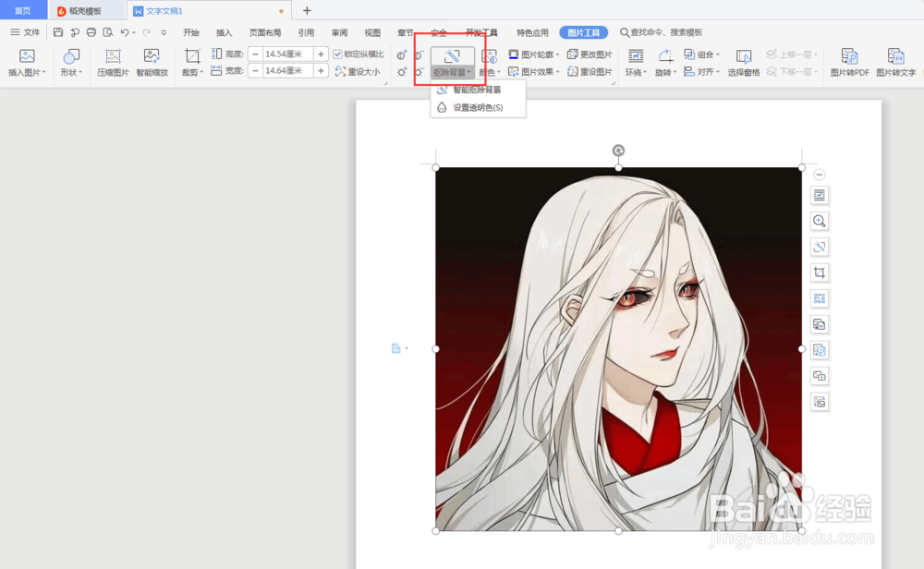Click the paragraph layout marker left of image

tap(396, 349)
